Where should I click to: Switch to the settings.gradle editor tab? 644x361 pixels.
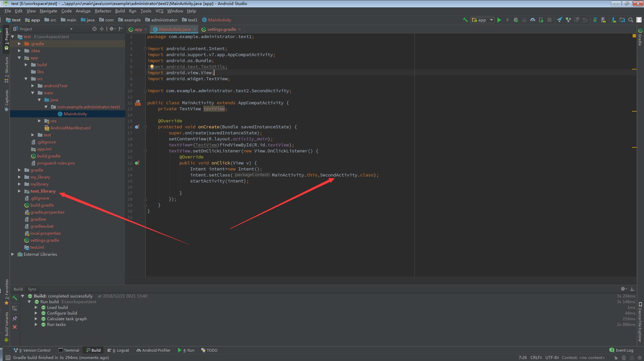coord(221,29)
